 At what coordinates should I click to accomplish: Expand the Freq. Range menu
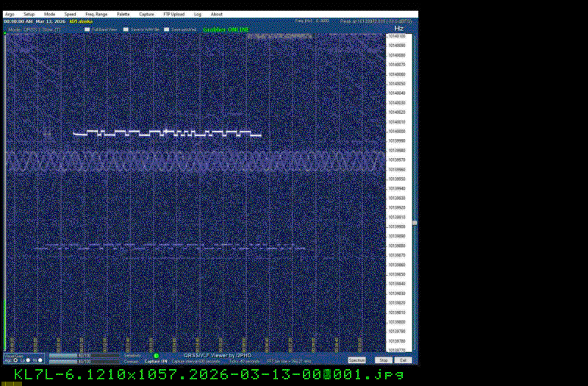[x=96, y=14]
